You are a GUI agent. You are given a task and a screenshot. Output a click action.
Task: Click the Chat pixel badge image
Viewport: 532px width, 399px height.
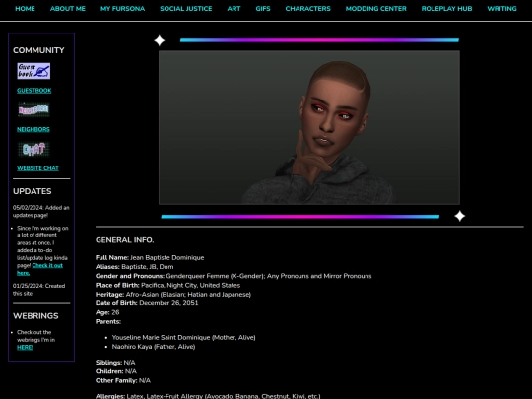point(33,149)
